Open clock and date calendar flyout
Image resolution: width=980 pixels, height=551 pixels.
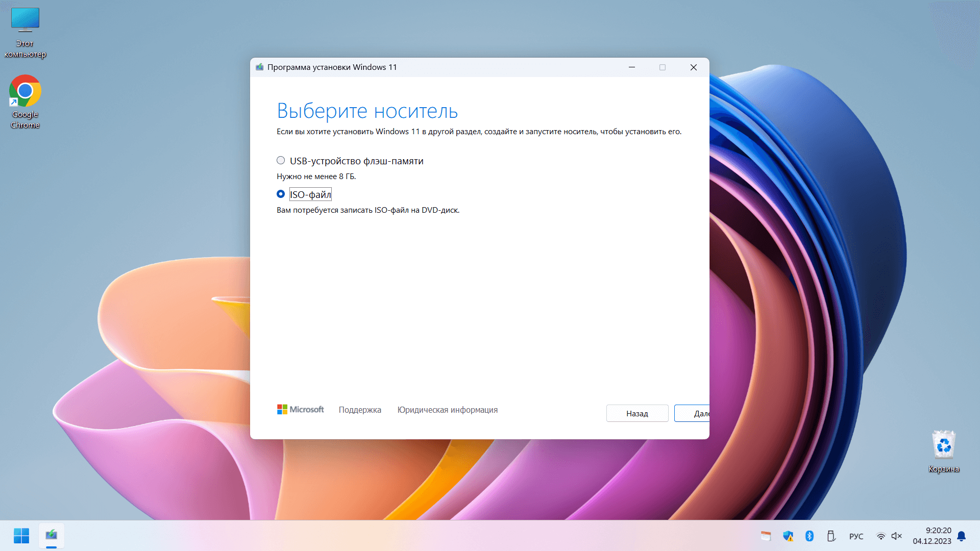(x=932, y=536)
